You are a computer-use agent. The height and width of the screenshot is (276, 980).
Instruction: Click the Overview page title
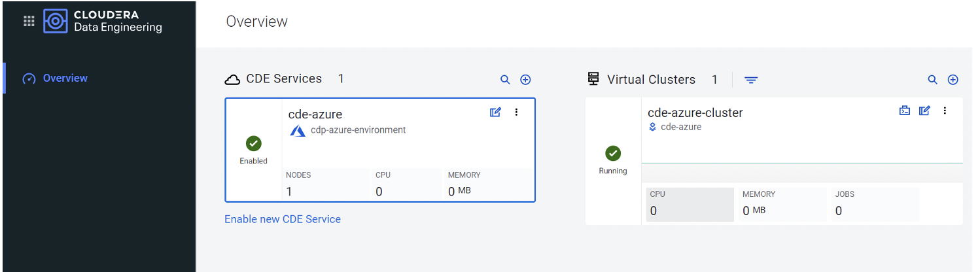[x=257, y=22]
